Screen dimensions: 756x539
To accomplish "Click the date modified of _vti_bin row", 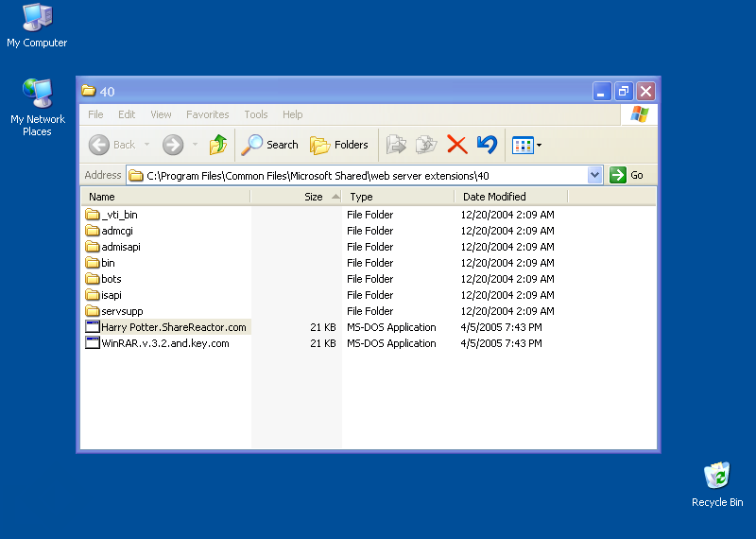I will 507,215.
